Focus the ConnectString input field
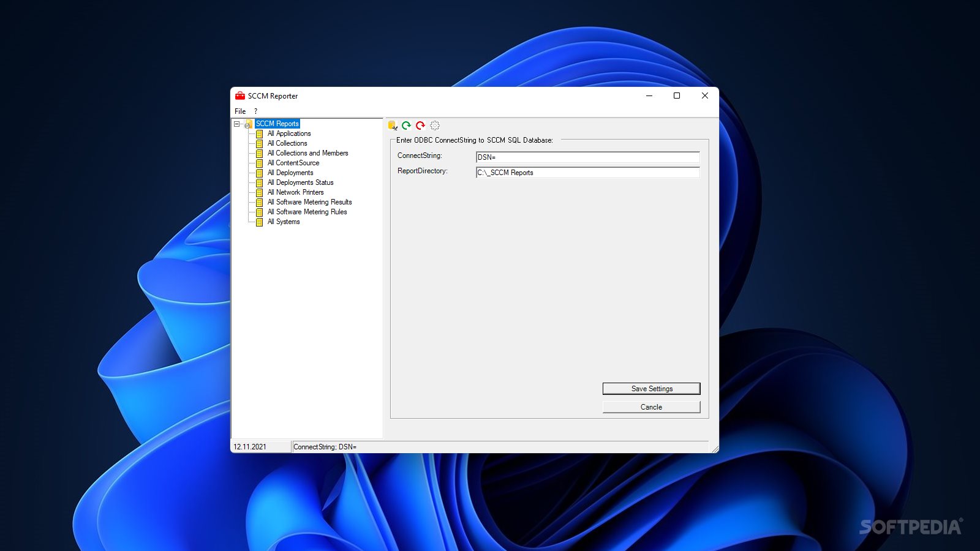The image size is (980, 551). click(588, 157)
